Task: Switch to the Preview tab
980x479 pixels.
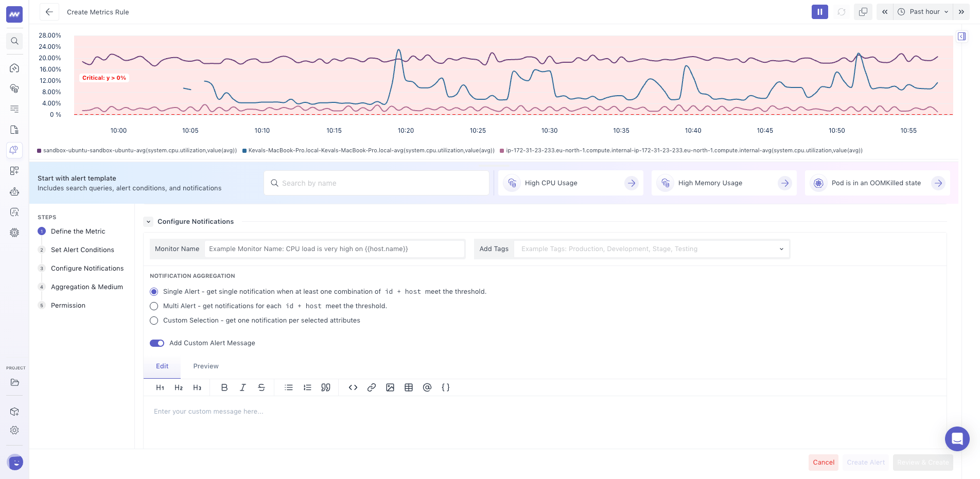Action: point(206,366)
